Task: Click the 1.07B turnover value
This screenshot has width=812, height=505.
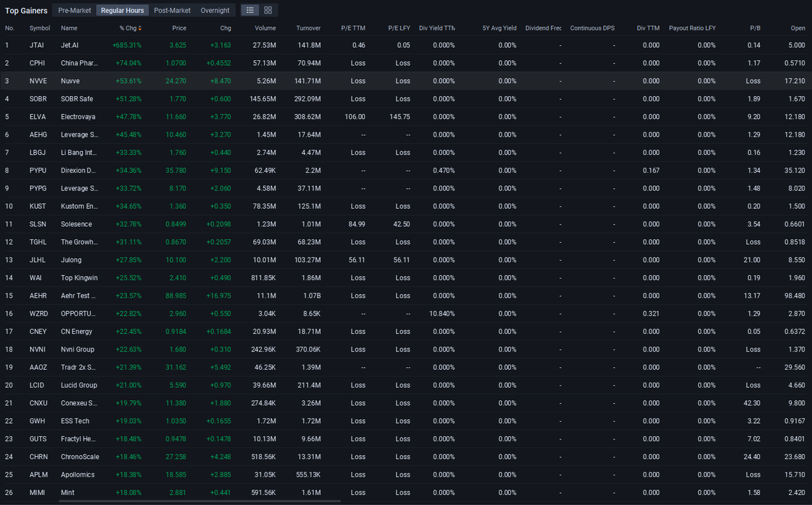Action: tap(311, 295)
